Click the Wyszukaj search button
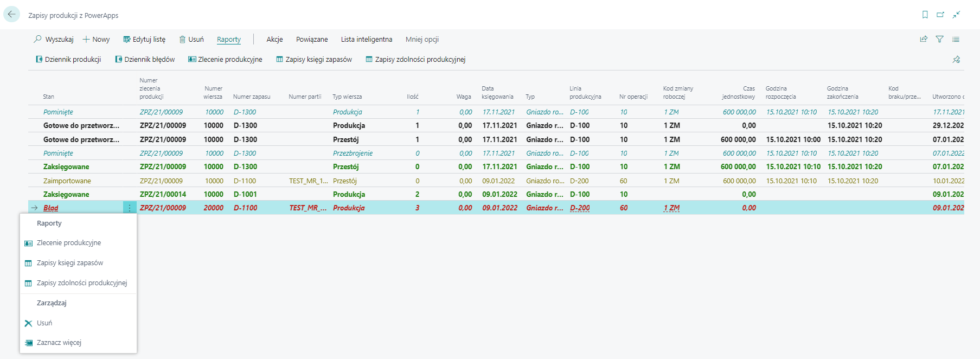The width and height of the screenshot is (980, 359). [x=54, y=40]
